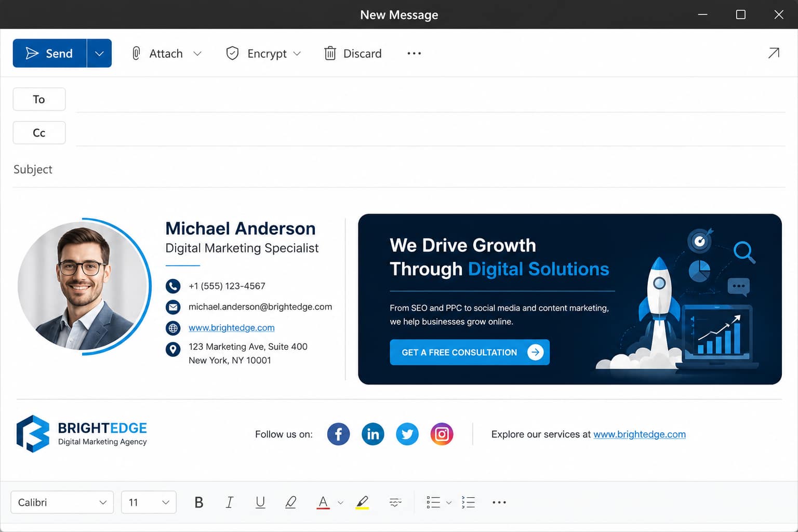
Task: Click the Encrypt shield icon
Action: [x=232, y=53]
